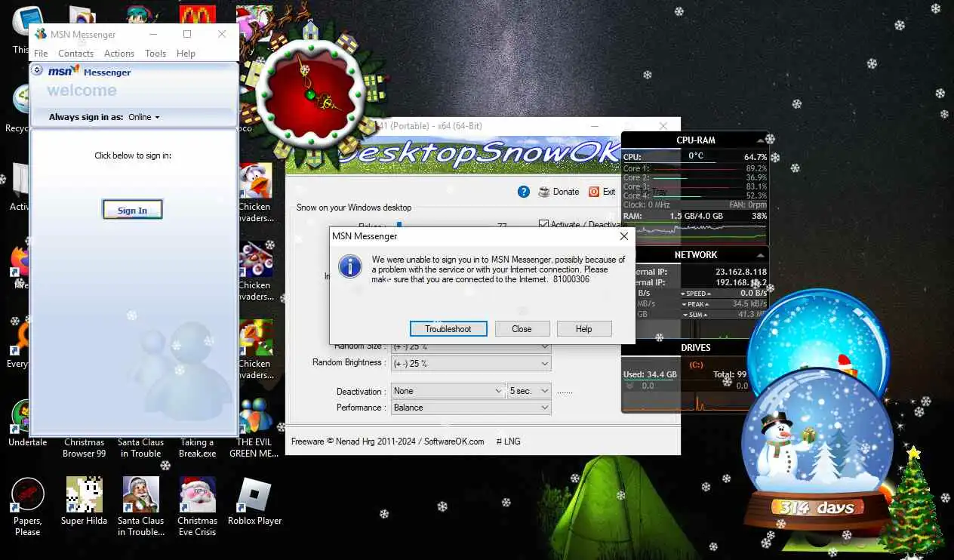Open the Random Brightness dropdown
954x560 pixels.
(x=471, y=364)
